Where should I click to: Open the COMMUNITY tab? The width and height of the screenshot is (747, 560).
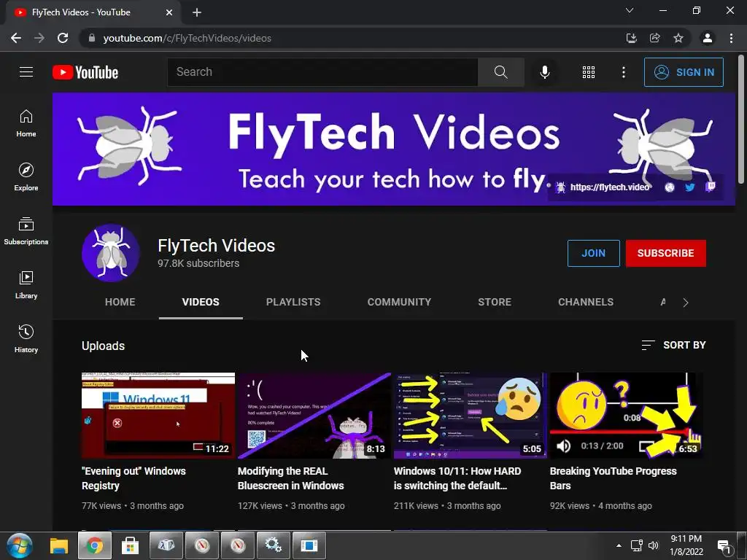click(x=399, y=302)
